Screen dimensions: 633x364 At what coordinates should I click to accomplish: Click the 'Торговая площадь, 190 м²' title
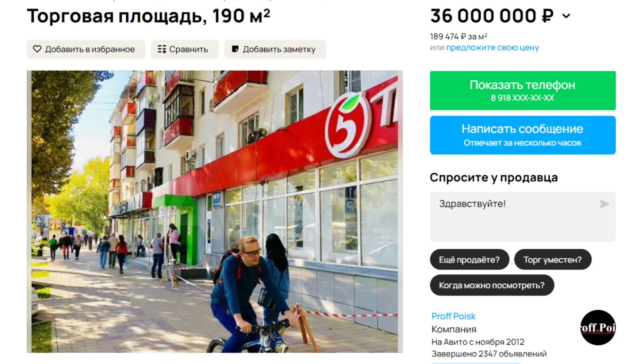pos(148,16)
